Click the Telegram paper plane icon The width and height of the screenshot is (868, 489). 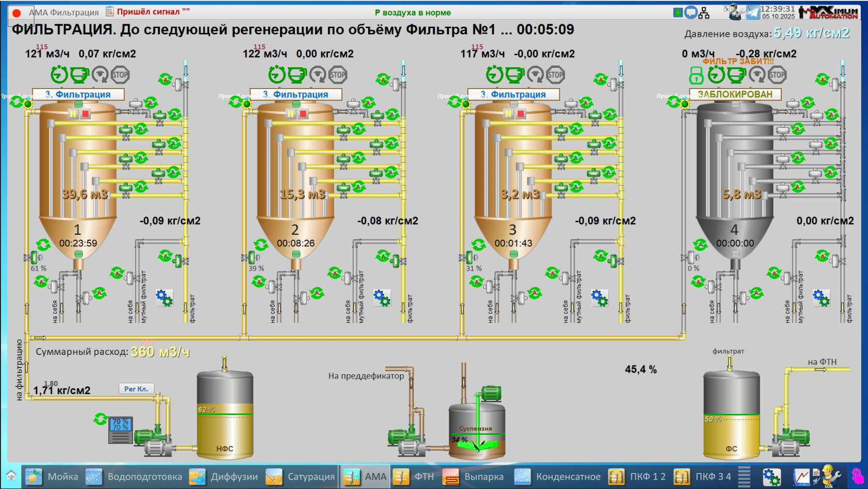pyautogui.click(x=752, y=13)
